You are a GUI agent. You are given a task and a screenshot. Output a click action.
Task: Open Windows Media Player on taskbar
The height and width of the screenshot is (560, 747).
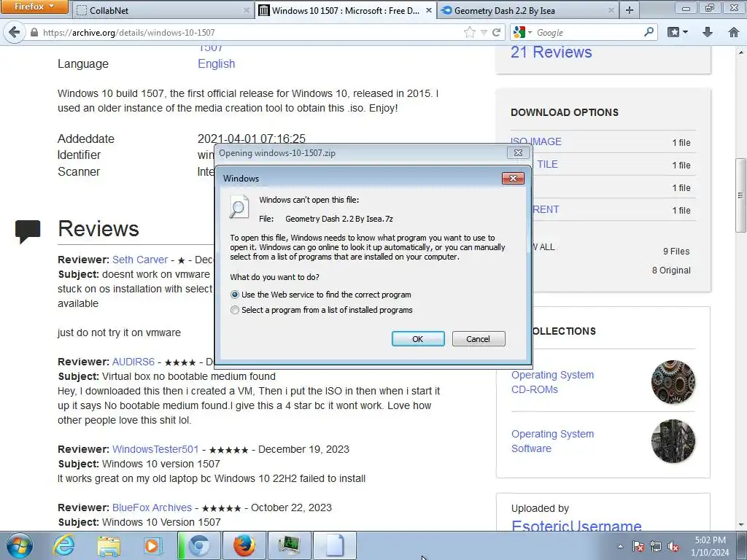pyautogui.click(x=152, y=545)
